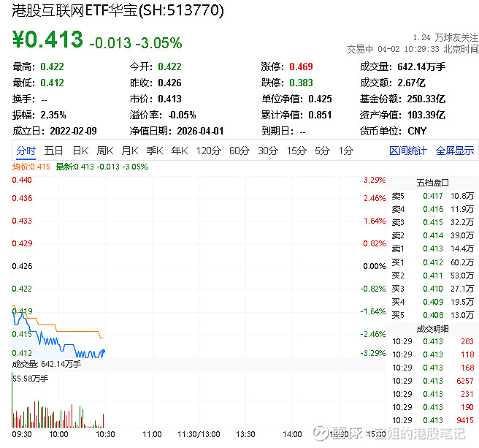The image size is (479, 448).
Task: Switch to the 五日 chart tab
Action: coord(53,151)
